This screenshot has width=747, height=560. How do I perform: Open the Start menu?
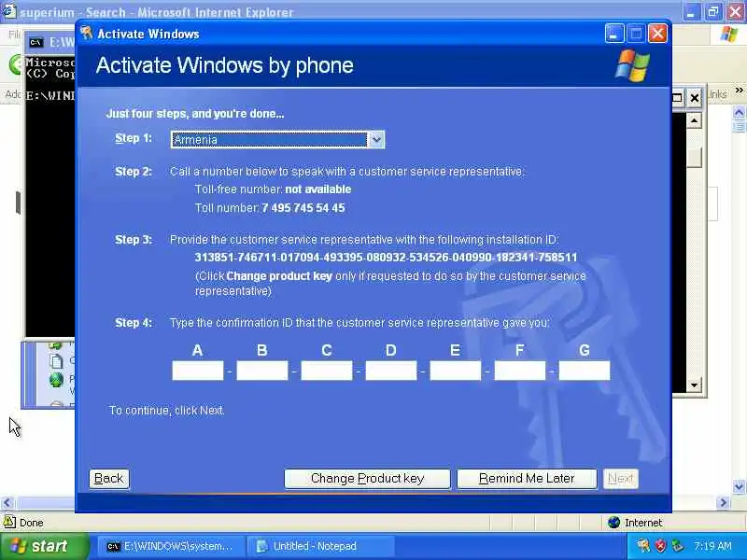[x=44, y=546]
